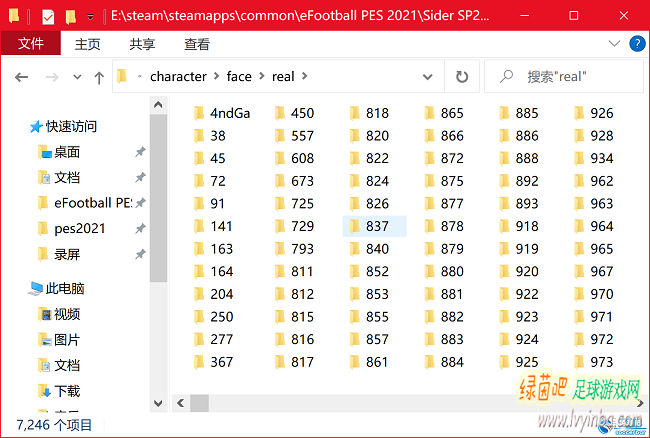
Task: Select the folder named 817
Action: point(294,362)
